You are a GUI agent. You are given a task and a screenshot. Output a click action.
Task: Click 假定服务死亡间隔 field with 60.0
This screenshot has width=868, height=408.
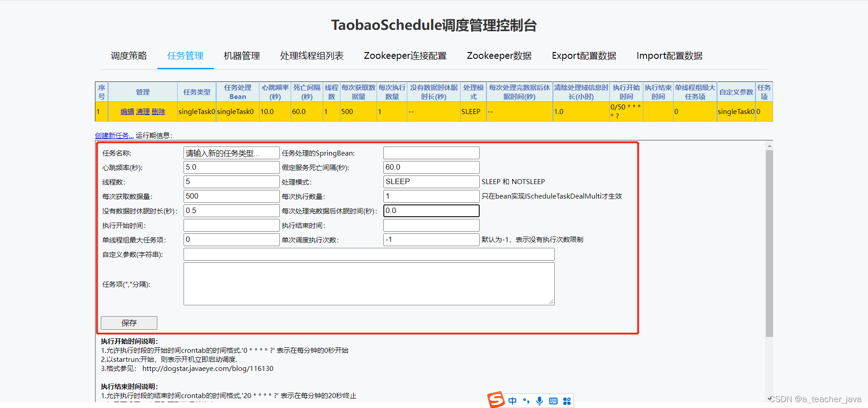[x=431, y=167]
